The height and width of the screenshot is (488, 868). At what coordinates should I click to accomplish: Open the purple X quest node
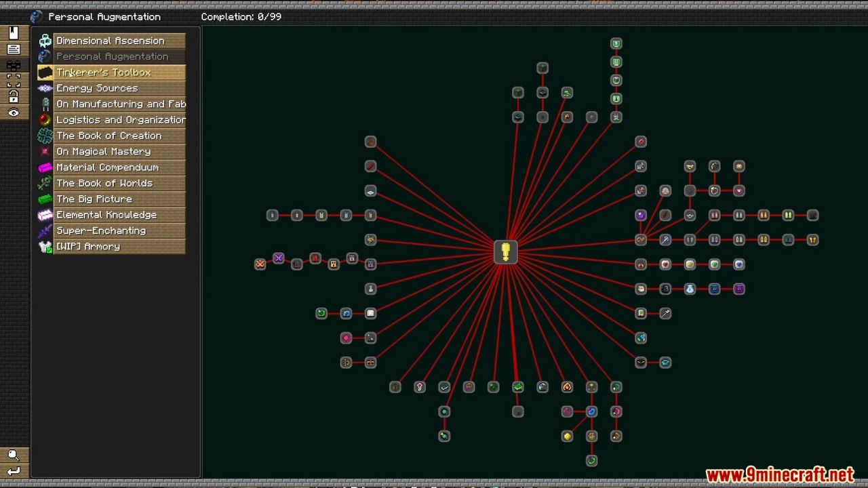(x=279, y=258)
